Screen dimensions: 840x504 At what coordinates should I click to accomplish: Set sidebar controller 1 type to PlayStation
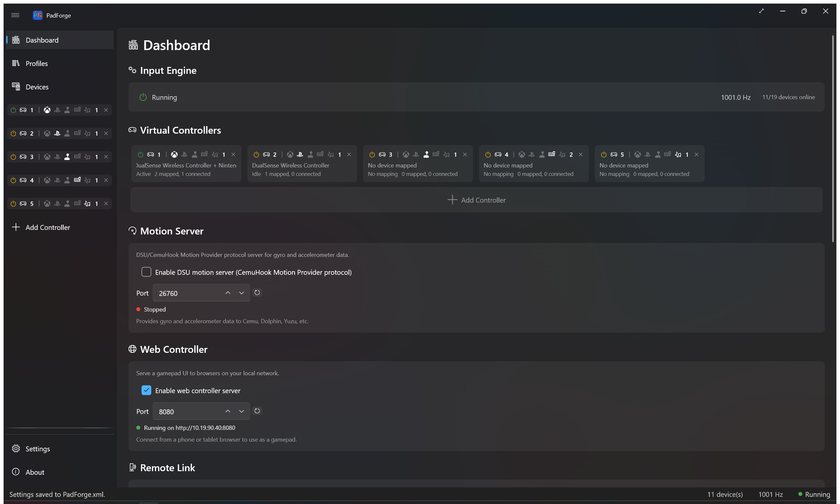pos(57,110)
